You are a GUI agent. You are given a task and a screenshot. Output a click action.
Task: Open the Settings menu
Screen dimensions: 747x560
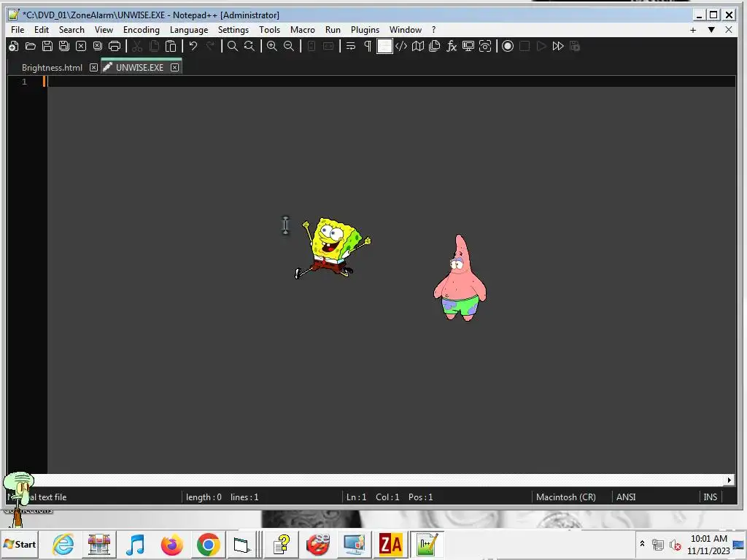pyautogui.click(x=233, y=29)
